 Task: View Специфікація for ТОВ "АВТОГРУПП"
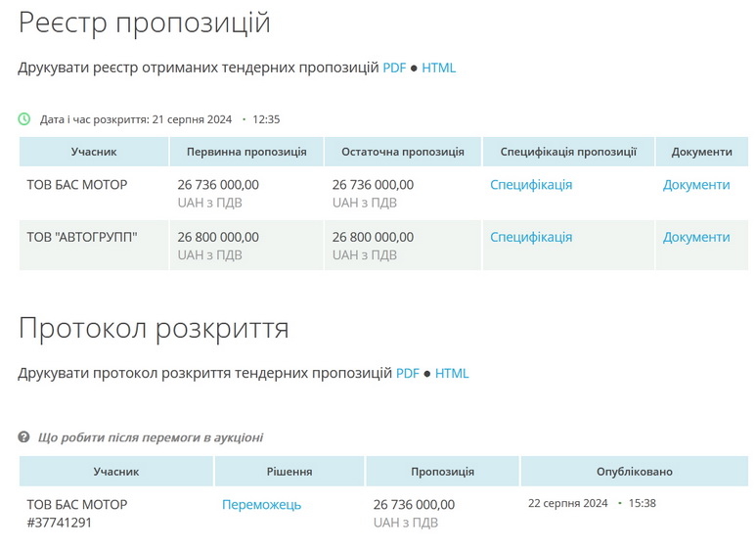[x=531, y=237]
